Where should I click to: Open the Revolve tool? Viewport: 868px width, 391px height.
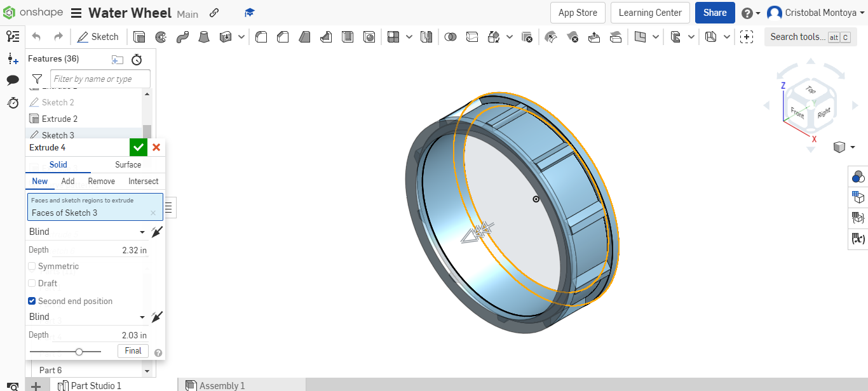tap(161, 36)
